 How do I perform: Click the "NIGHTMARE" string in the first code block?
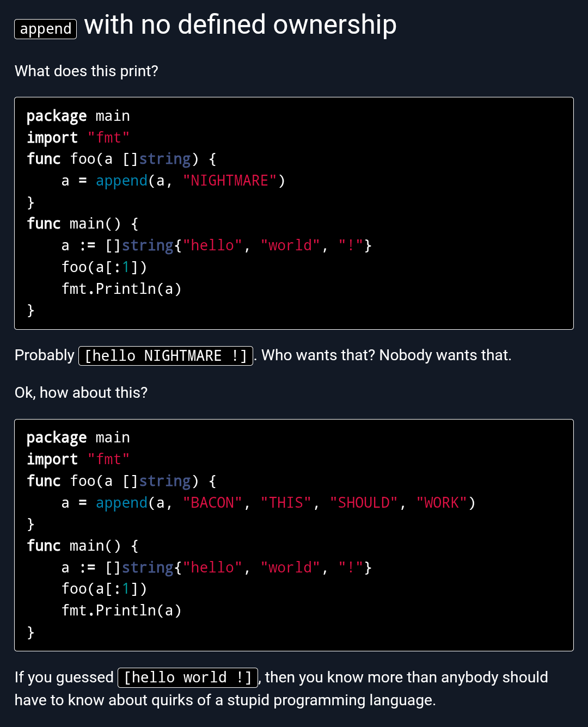(230, 181)
